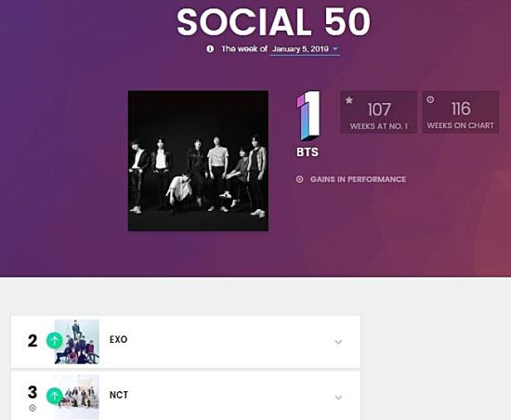The image size is (511, 420).
Task: Open the BTS group photo thumbnail
Action: pos(198,161)
